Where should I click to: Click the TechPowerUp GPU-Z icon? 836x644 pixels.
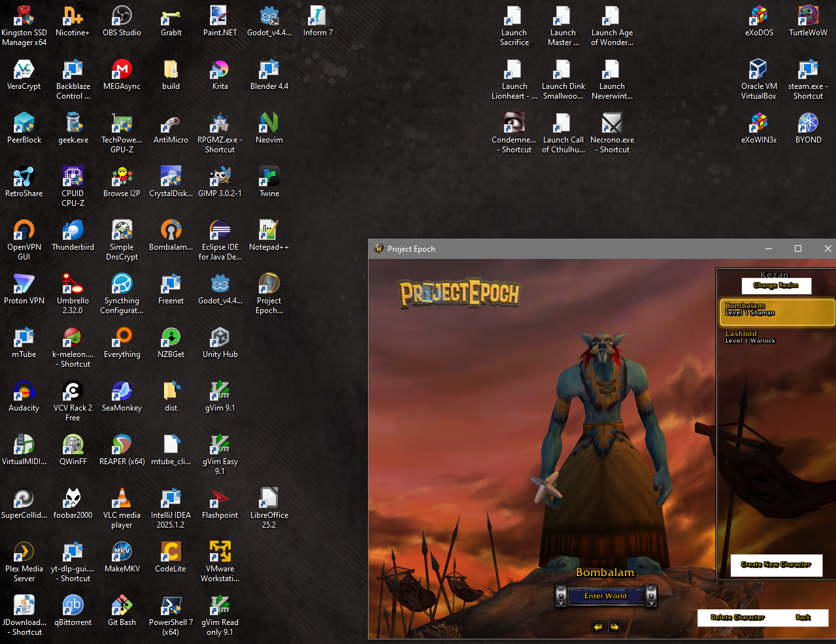[x=122, y=133]
